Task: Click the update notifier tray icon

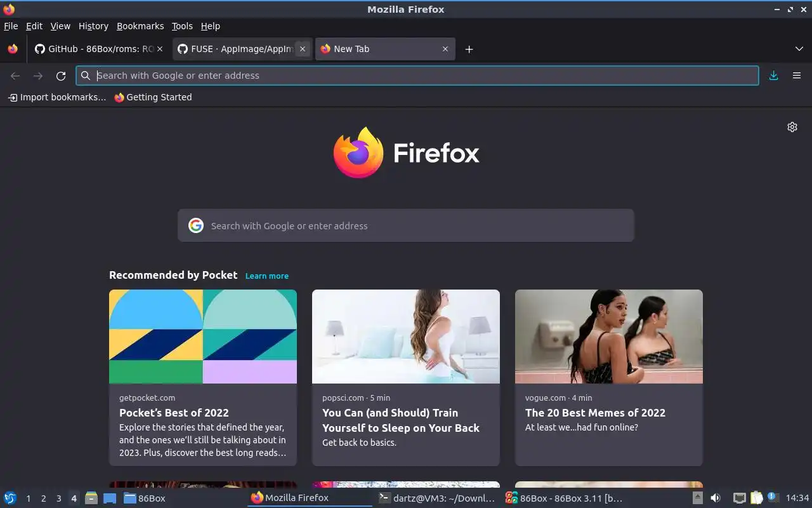Action: click(x=773, y=497)
